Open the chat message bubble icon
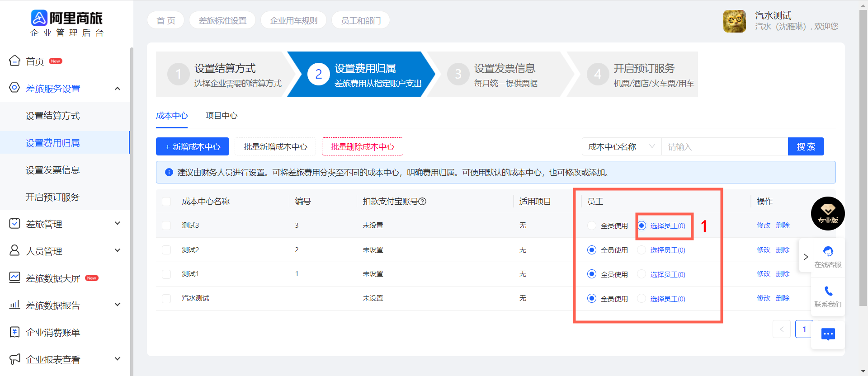The width and height of the screenshot is (868, 376). (828, 334)
